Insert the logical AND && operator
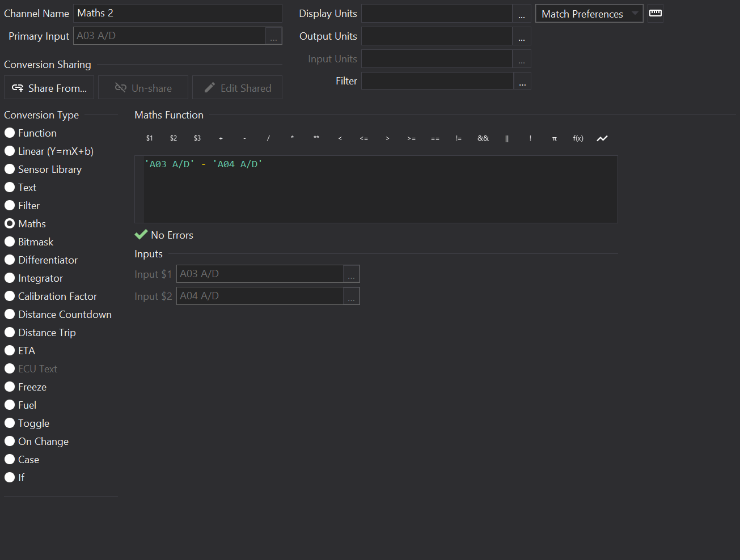 point(483,138)
